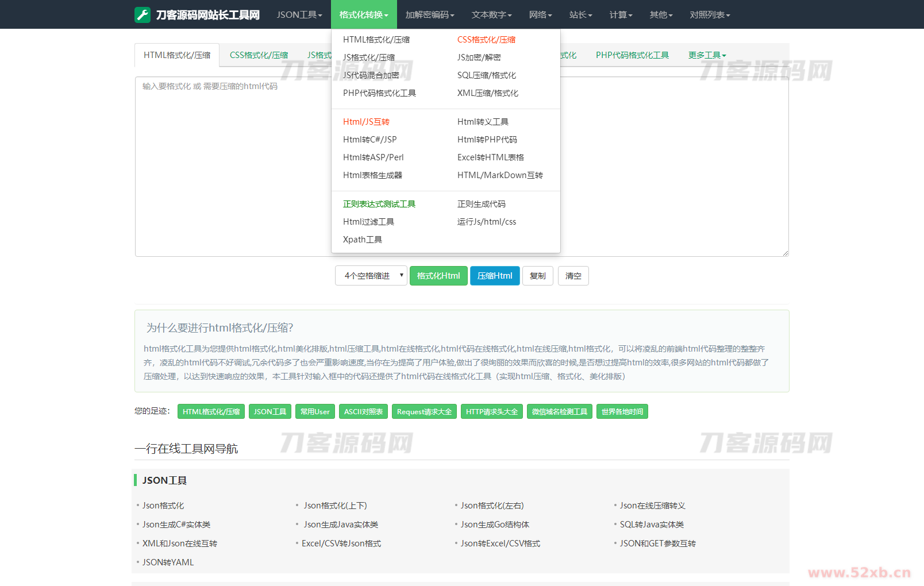Open 正则表达式测试工具 from the menu
This screenshot has height=586, width=924.
coord(379,203)
